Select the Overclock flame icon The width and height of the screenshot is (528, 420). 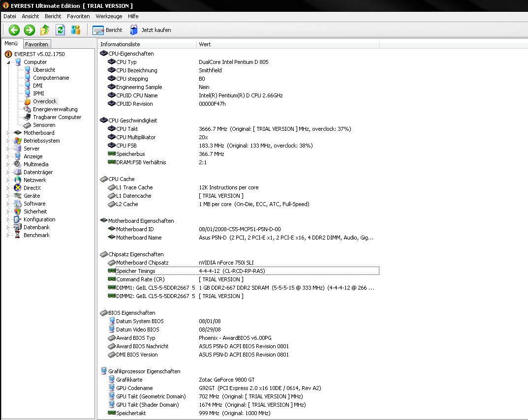pos(27,101)
